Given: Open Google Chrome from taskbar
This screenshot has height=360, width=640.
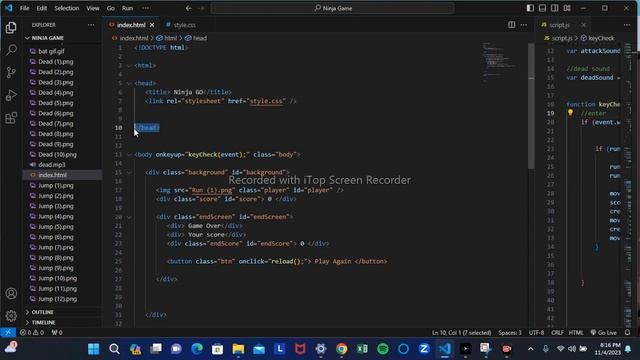Looking at the screenshot, I should click(x=342, y=349).
